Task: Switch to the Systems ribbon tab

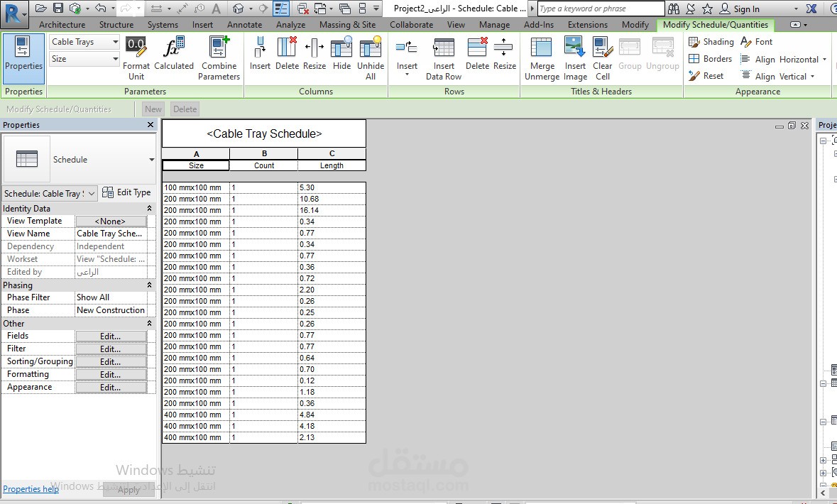Action: (163, 25)
